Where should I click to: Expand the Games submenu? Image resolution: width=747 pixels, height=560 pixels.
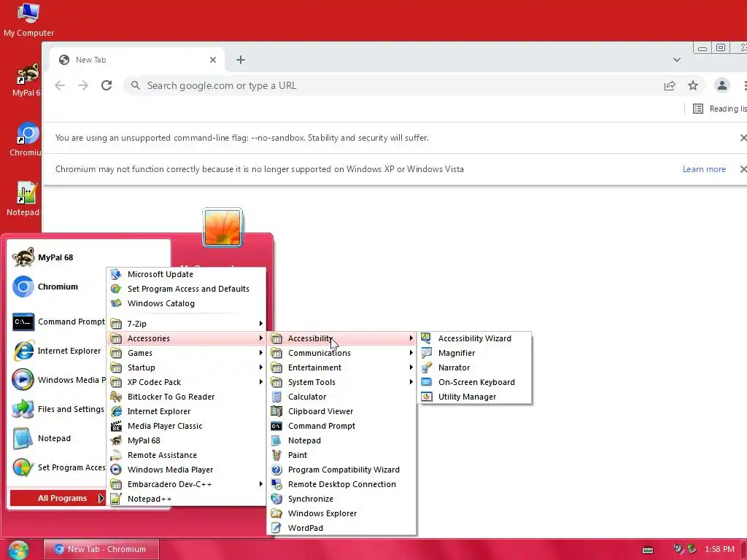[186, 353]
